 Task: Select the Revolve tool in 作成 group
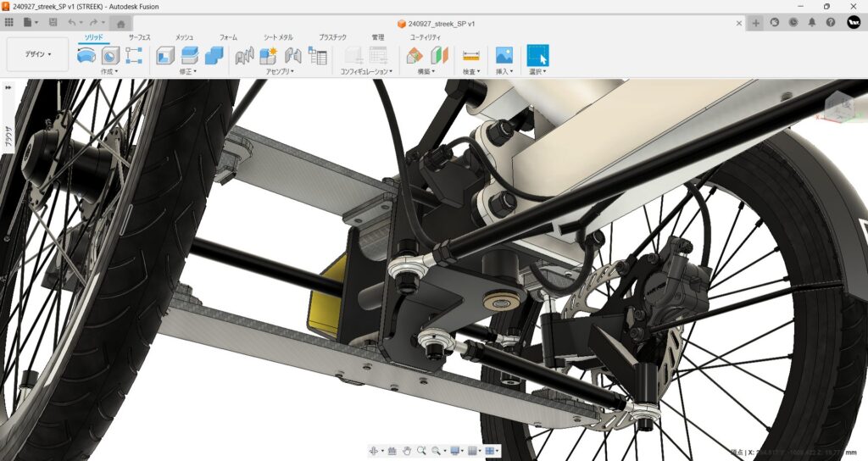point(86,55)
